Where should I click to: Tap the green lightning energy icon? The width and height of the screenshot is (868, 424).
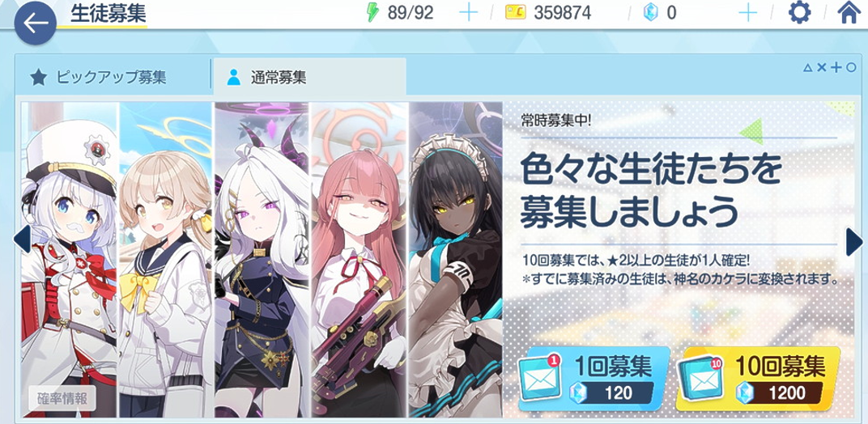[373, 12]
